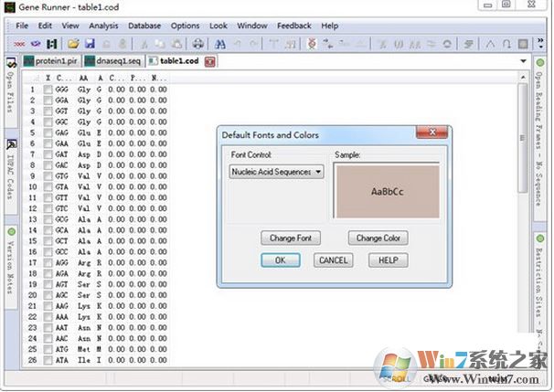This screenshot has height=392, width=554.
Task: Switch to the protein1.pir tab
Action: [x=51, y=61]
